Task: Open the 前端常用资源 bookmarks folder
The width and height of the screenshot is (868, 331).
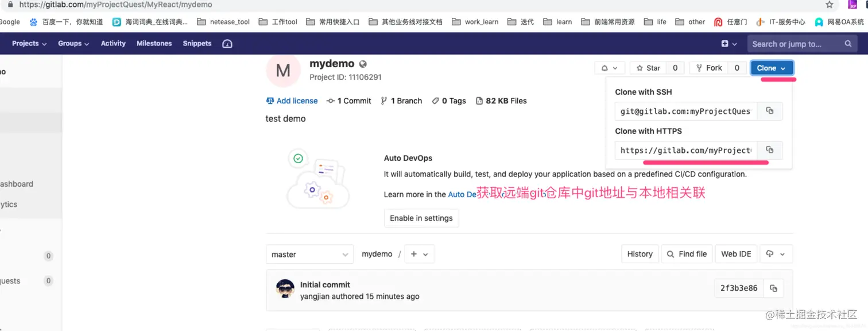Action: 608,22
